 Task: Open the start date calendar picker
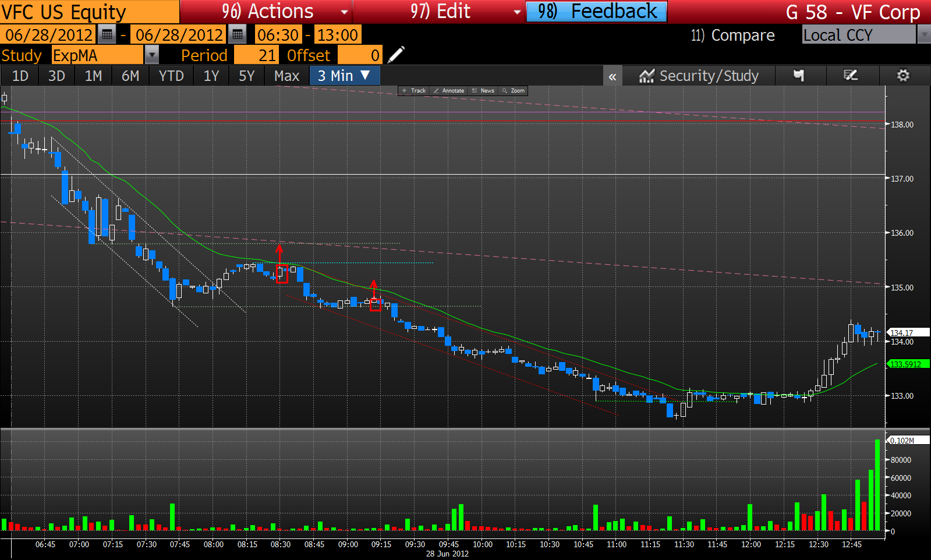click(x=107, y=35)
